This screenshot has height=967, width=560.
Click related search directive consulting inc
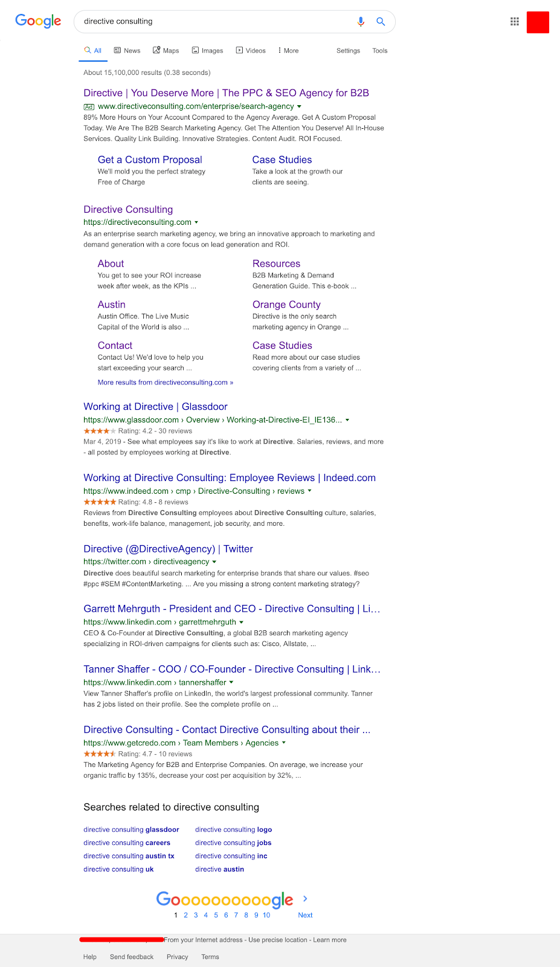(231, 856)
